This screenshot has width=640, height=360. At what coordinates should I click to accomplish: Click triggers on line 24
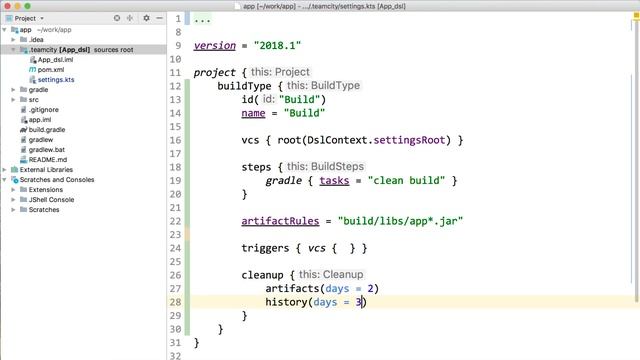(265, 248)
